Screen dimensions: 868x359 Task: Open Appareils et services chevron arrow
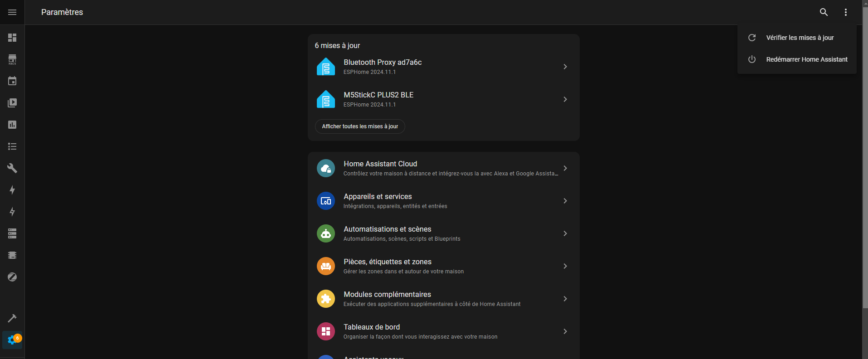click(565, 201)
